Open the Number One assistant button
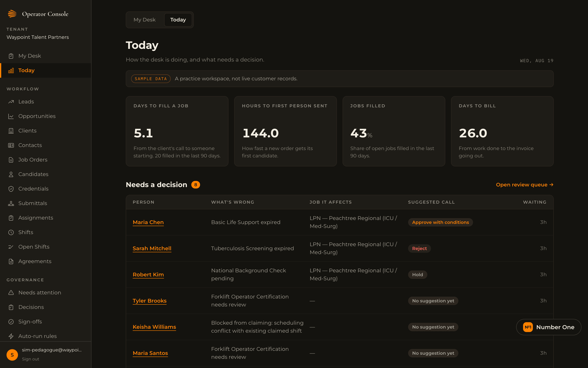The image size is (588, 368). (549, 327)
